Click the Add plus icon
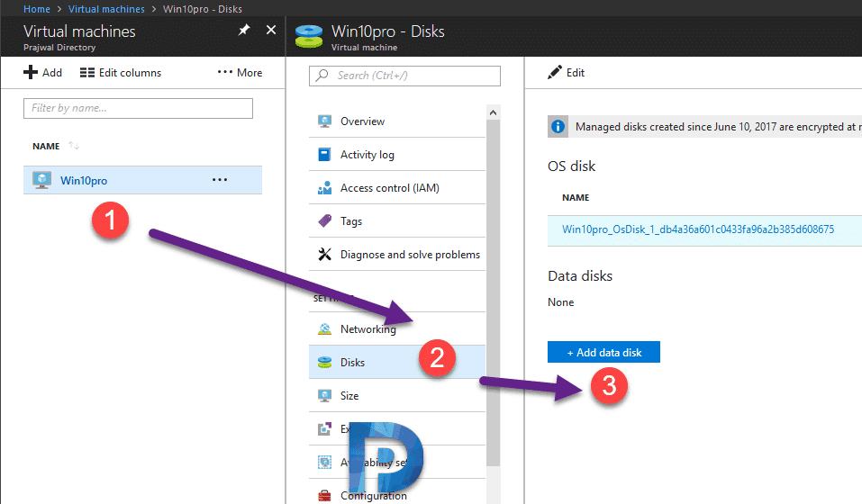This screenshot has width=862, height=504. click(x=31, y=73)
